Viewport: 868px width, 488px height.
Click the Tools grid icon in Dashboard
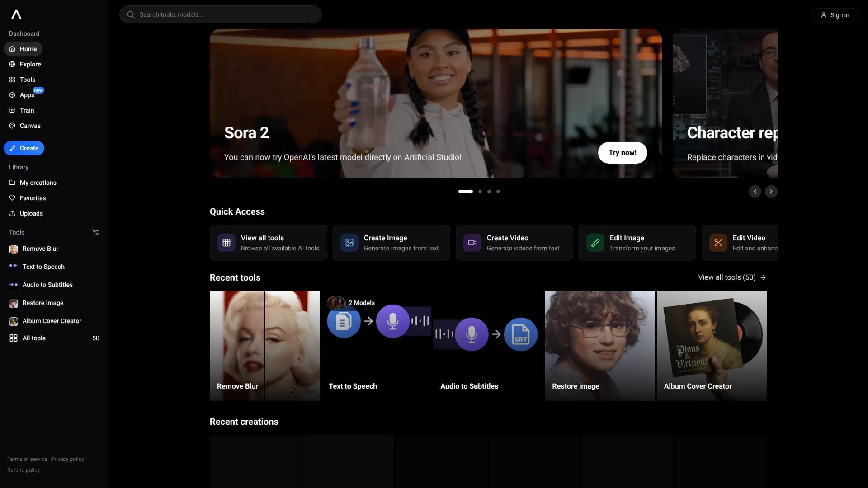pyautogui.click(x=12, y=80)
